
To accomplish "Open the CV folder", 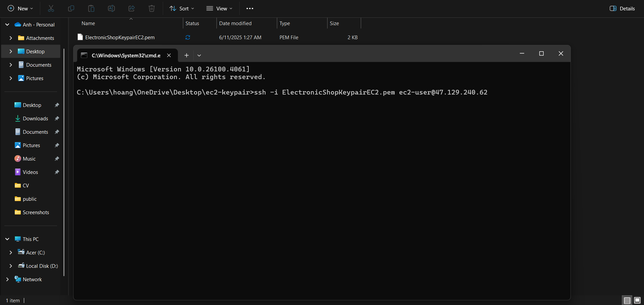I will pyautogui.click(x=22, y=185).
